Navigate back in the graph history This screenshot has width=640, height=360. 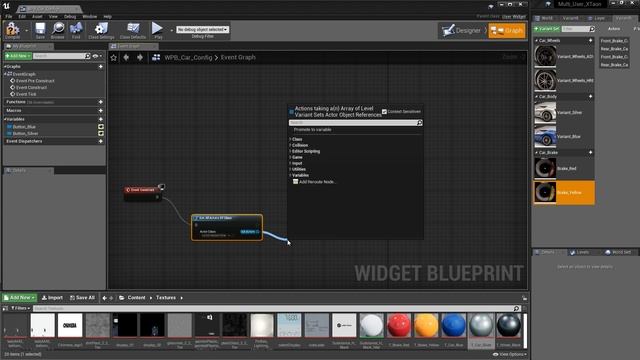[126, 58]
